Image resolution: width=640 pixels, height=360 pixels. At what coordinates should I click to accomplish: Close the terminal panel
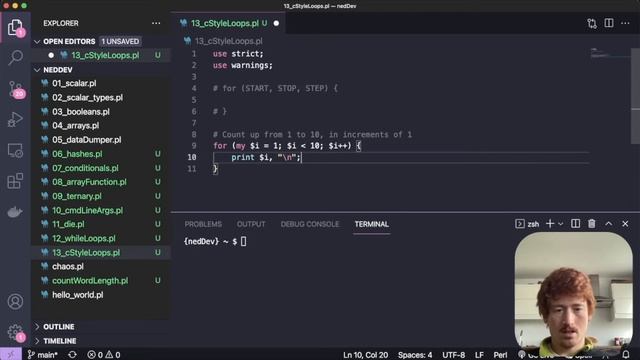click(x=625, y=224)
